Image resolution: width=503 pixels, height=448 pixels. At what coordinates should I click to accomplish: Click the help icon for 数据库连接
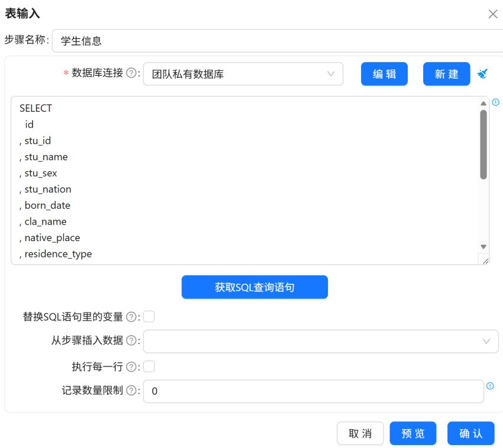point(131,73)
